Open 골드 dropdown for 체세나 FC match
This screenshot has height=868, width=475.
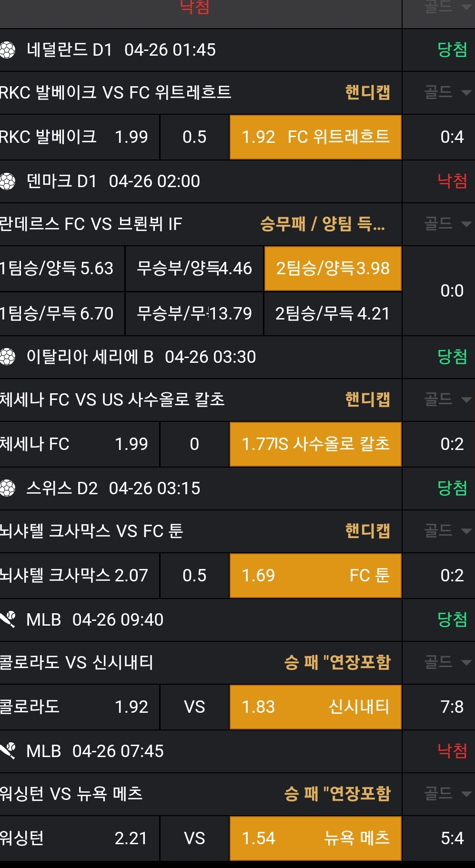pyautogui.click(x=447, y=399)
